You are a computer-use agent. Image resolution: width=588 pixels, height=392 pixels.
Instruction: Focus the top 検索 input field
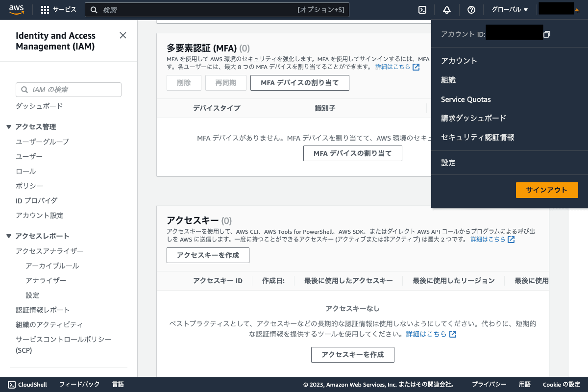pos(217,10)
